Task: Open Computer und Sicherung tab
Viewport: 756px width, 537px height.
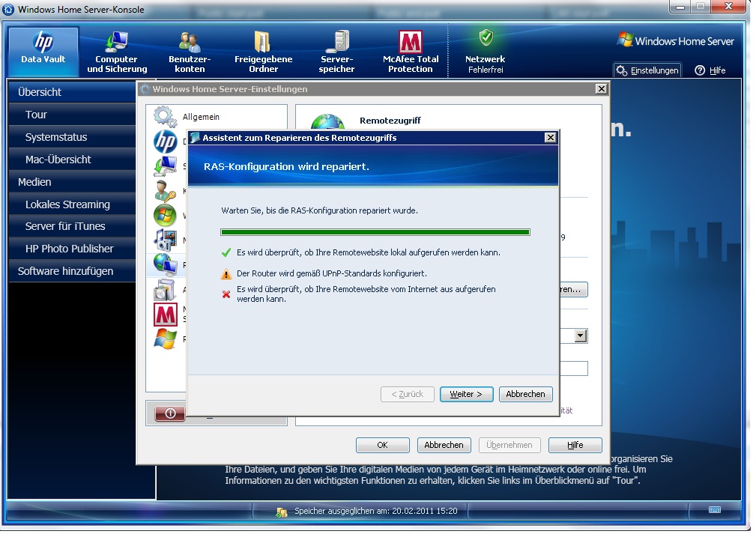Action: pos(117,52)
